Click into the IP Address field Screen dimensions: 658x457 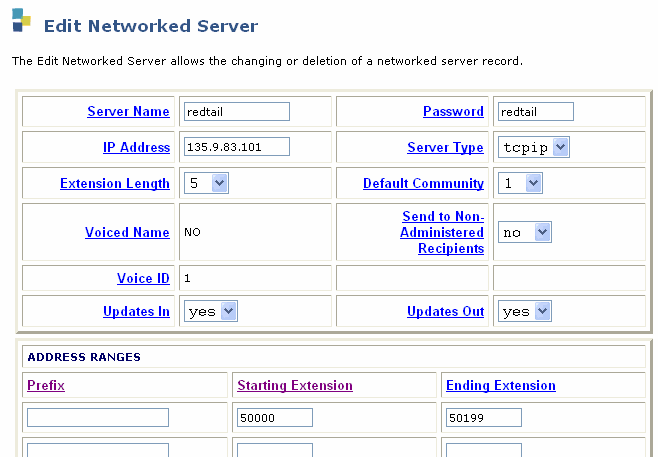[237, 147]
